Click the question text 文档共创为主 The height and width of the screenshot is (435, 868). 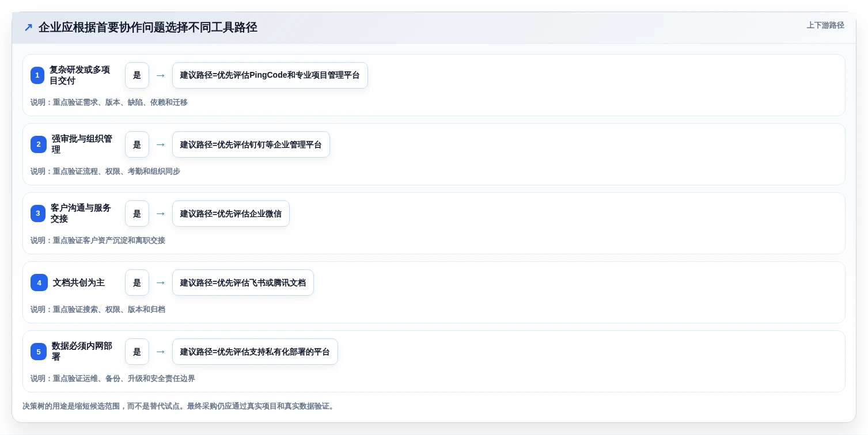[x=79, y=283]
